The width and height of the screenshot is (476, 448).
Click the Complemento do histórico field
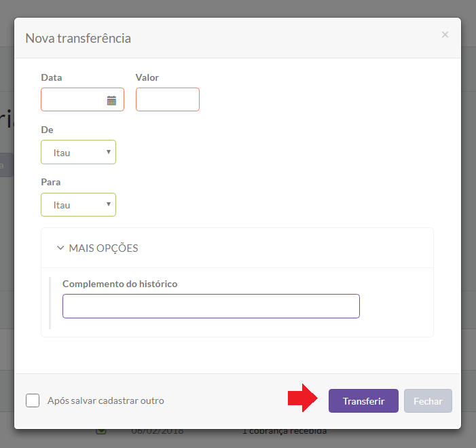[x=211, y=306]
